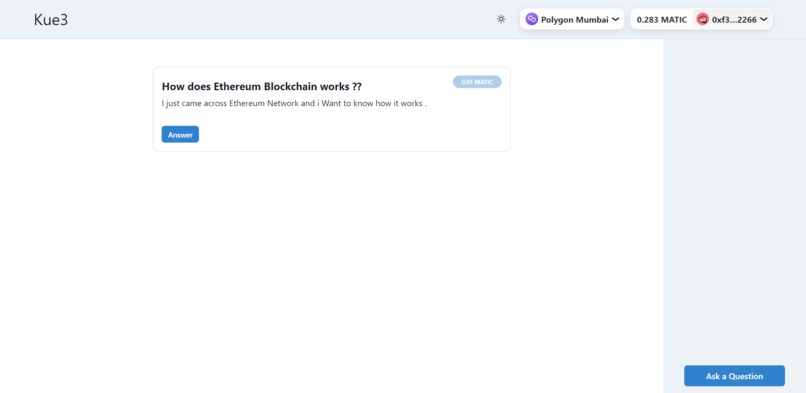
Task: Click the purple Polygon chain logo
Action: tap(532, 20)
